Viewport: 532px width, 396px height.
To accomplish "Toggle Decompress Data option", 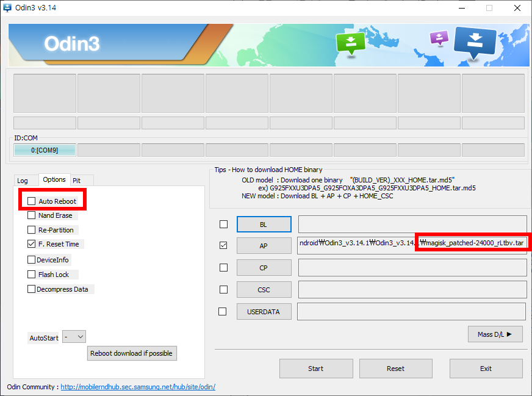I will [31, 289].
